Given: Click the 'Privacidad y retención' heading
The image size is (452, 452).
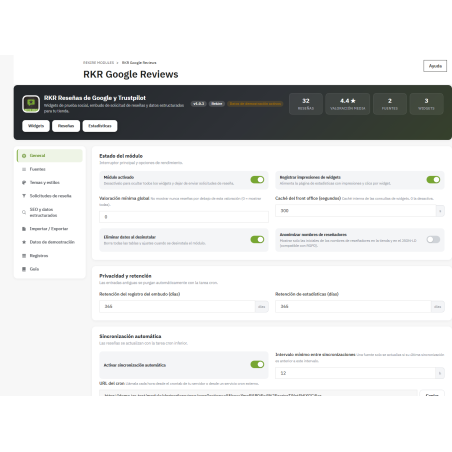Looking at the screenshot, I should coord(125,276).
